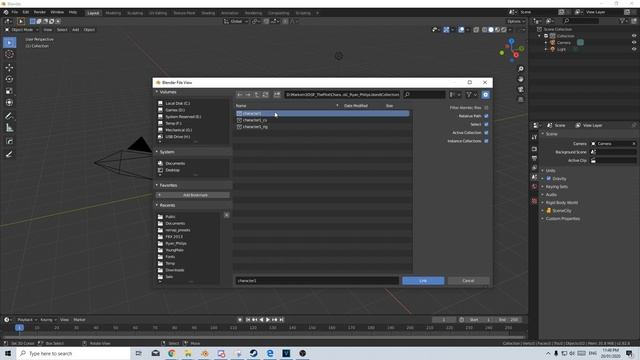Toggle the file browser options gear
This screenshot has height=360, width=640.
(x=485, y=95)
